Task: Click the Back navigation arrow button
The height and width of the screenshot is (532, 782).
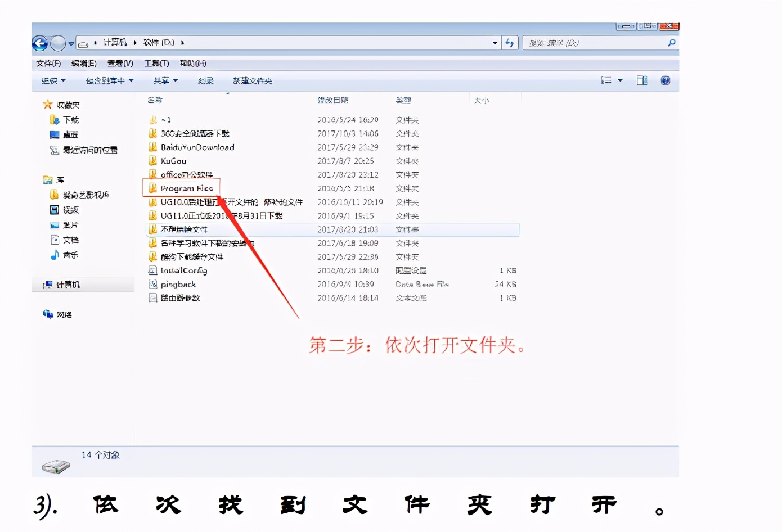Action: (x=40, y=43)
